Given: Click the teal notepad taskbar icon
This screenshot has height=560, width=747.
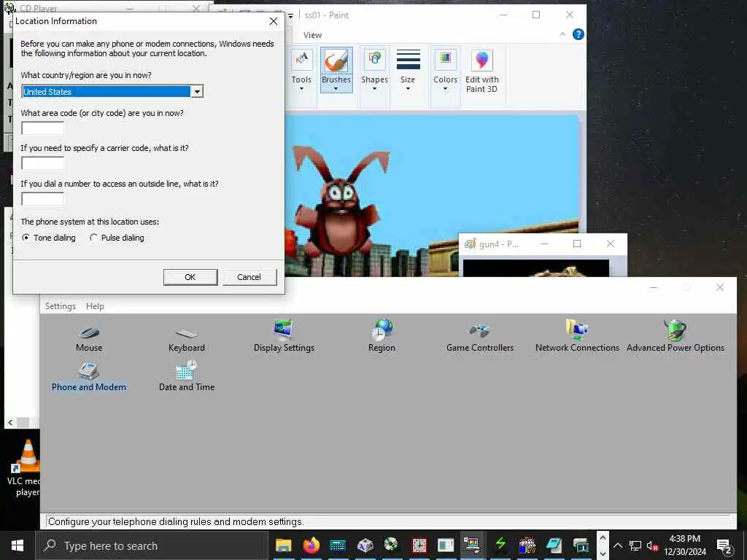Looking at the screenshot, I should [554, 545].
